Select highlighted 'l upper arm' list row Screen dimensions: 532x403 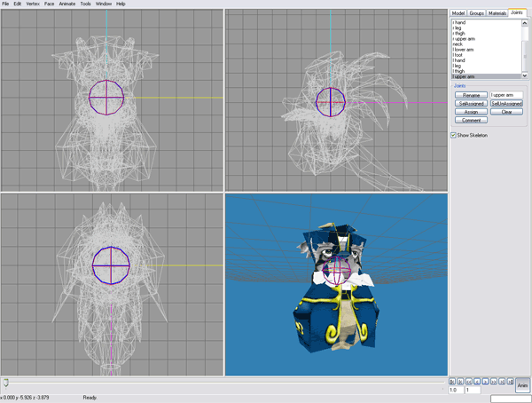coord(487,76)
